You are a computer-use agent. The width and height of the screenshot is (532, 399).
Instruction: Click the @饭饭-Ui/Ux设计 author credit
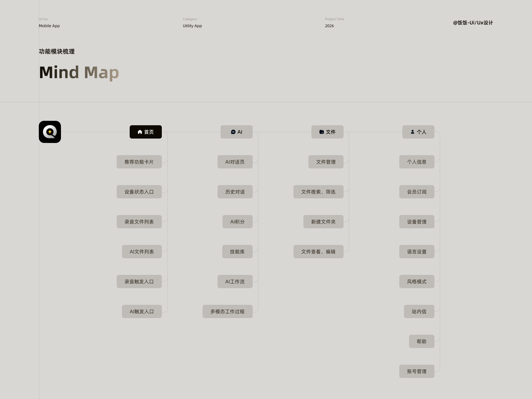pos(473,23)
